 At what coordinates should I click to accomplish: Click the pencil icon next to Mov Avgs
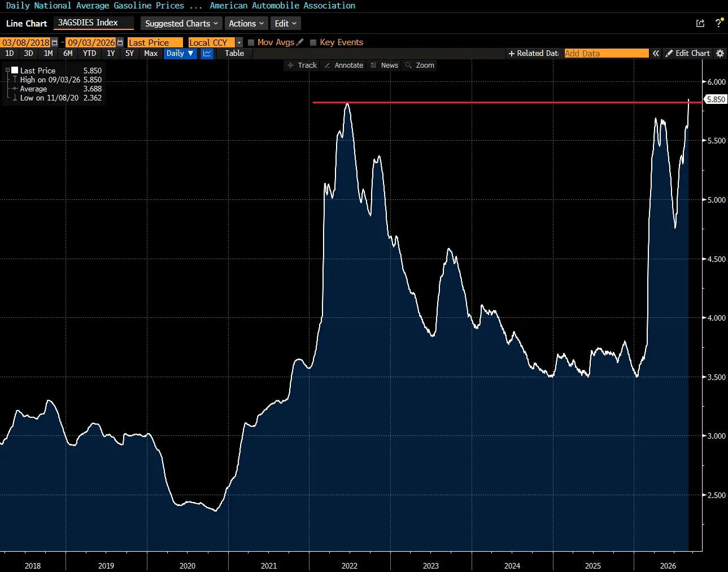(300, 42)
